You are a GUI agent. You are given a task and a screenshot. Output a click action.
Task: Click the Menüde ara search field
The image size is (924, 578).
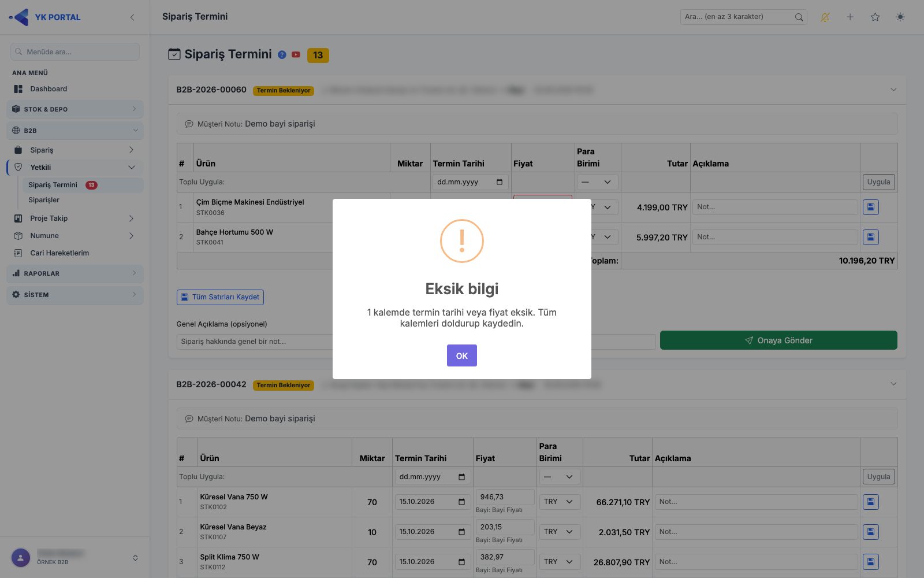tap(75, 51)
